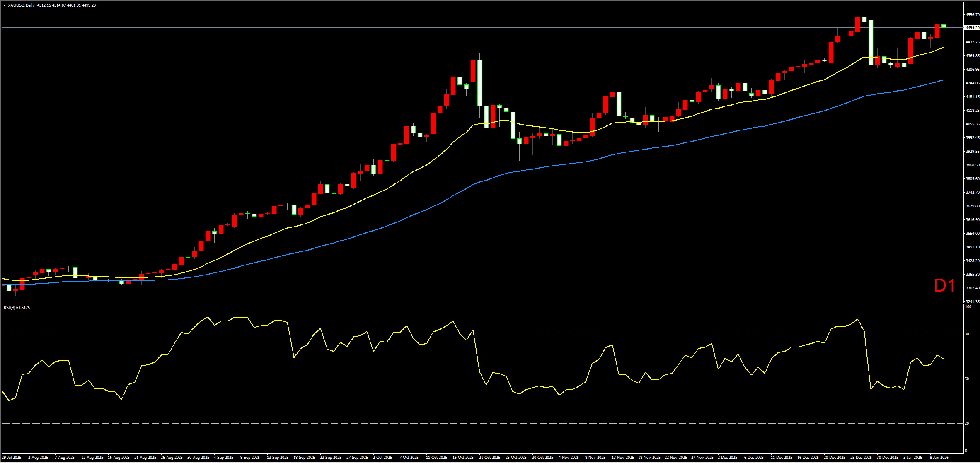Click the 25 Dec 2025 date label
Image resolution: width=980 pixels, height=463 pixels.
point(861,458)
